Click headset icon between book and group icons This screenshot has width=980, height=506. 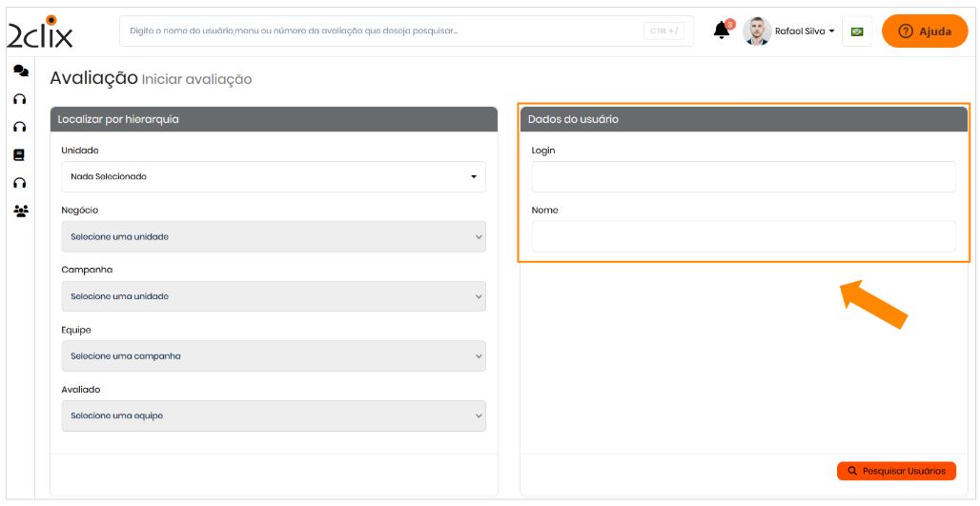pyautogui.click(x=19, y=183)
